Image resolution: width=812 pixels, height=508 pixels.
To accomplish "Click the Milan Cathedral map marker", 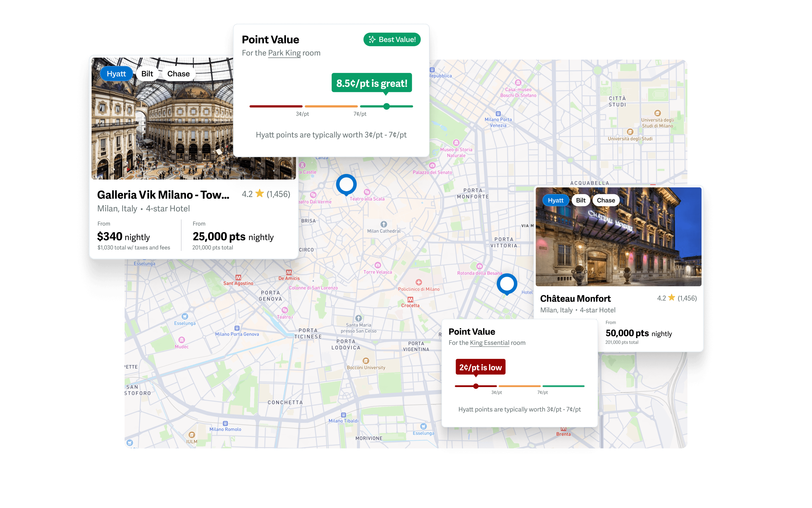I will pyautogui.click(x=383, y=224).
